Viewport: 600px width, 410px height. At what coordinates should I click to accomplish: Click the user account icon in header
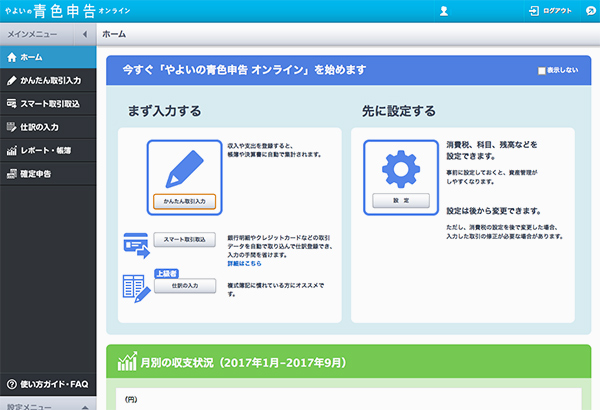click(x=444, y=11)
